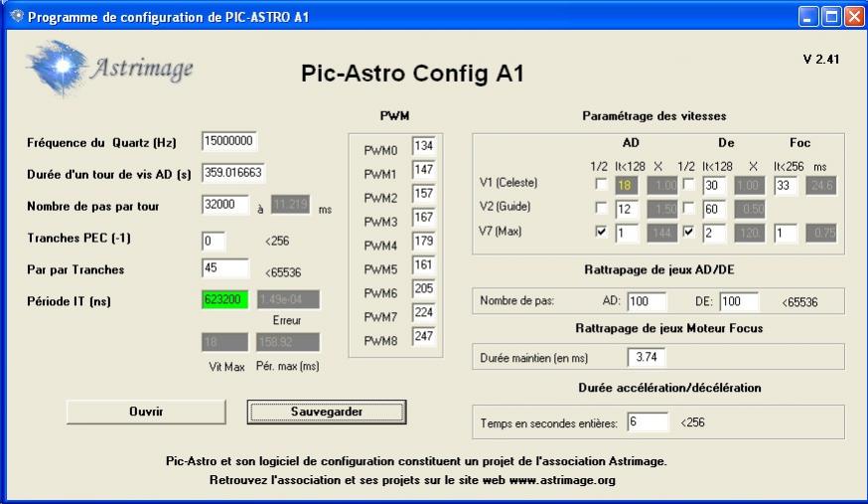Click the grayed Pér. max (ms) field
The width and height of the screenshot is (868, 504).
click(x=288, y=342)
